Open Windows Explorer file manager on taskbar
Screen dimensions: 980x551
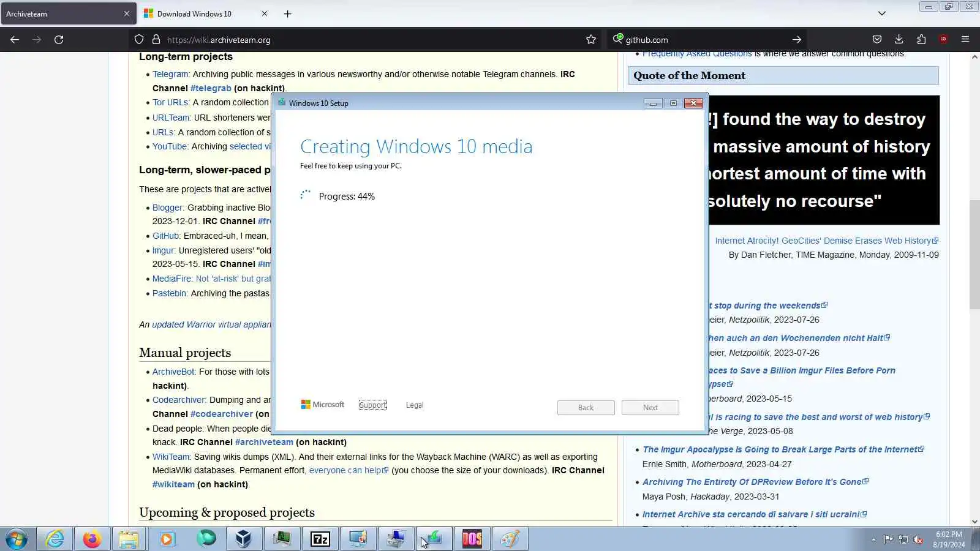coord(129,539)
